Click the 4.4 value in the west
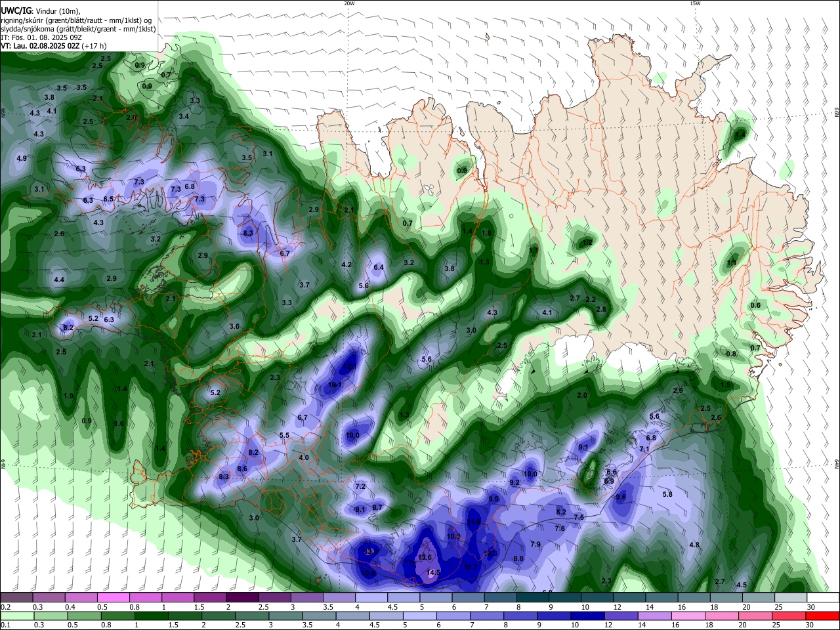 pos(59,280)
